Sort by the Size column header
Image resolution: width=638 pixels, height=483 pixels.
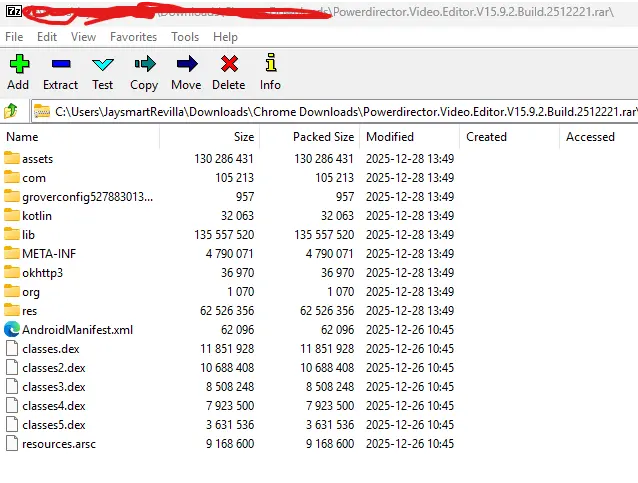[210, 137]
